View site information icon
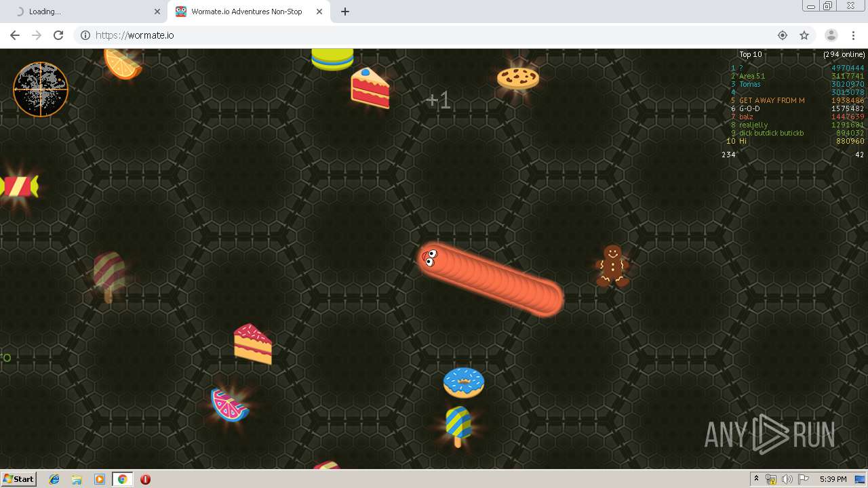Image resolution: width=868 pixels, height=488 pixels. [x=85, y=35]
